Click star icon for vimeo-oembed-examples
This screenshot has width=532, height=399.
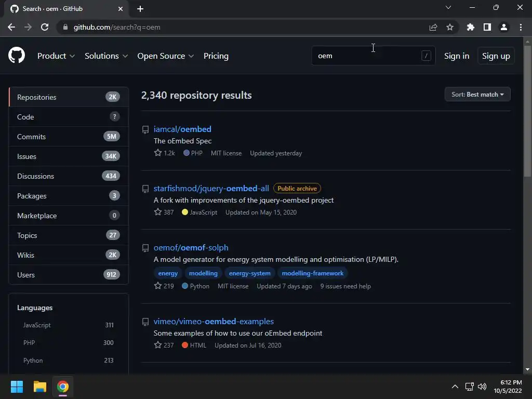coord(158,345)
